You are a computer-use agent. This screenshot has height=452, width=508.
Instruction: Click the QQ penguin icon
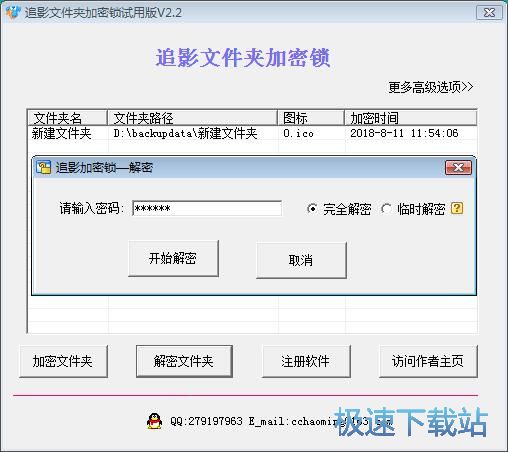point(154,421)
